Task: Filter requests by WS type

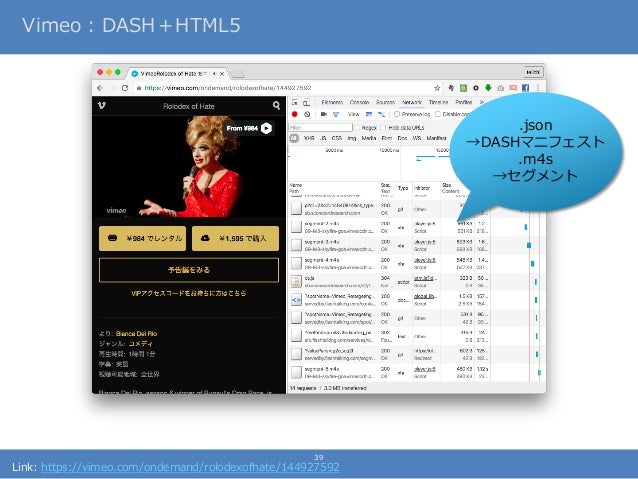Action: 417,138
